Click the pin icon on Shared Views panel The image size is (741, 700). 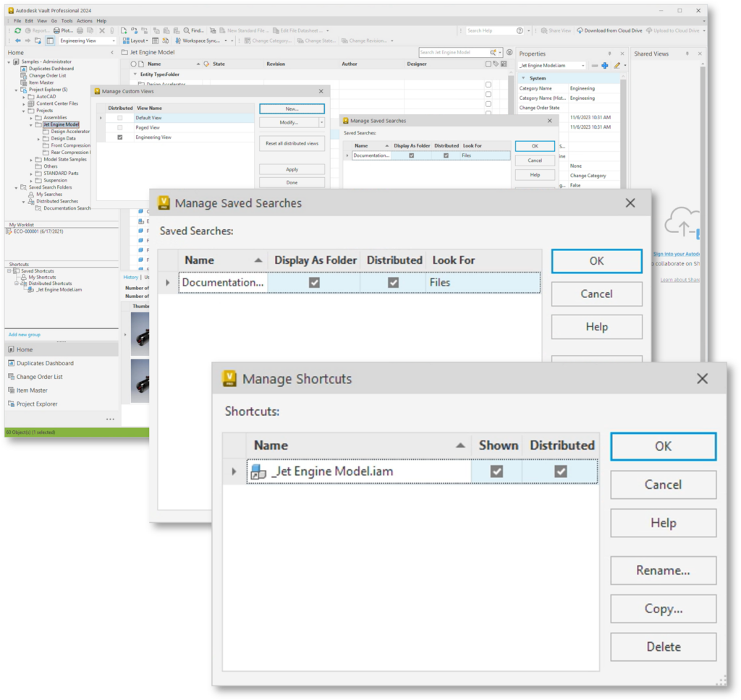(x=687, y=54)
